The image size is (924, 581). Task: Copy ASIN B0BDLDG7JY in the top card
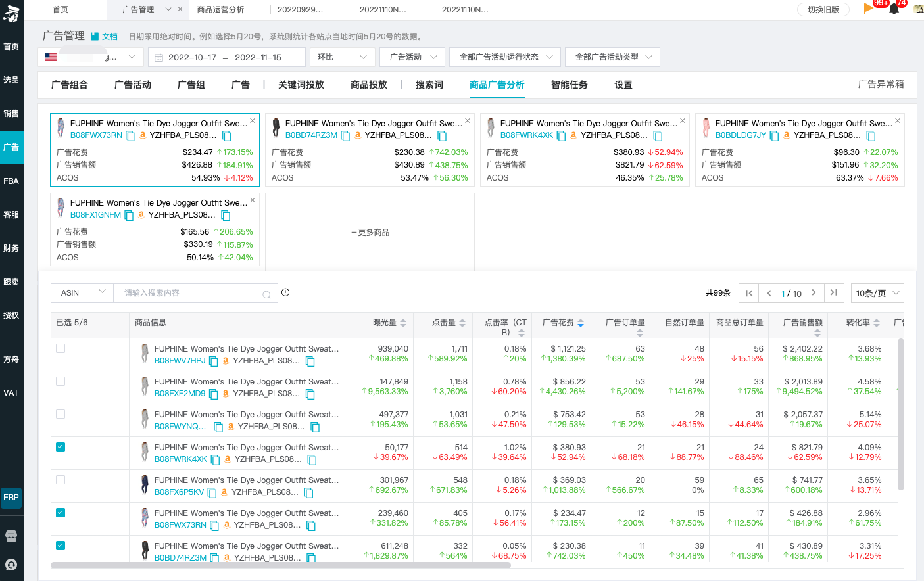click(774, 136)
